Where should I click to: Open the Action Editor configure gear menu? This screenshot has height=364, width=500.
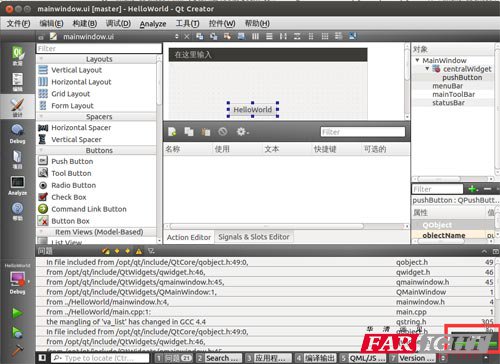point(242,132)
